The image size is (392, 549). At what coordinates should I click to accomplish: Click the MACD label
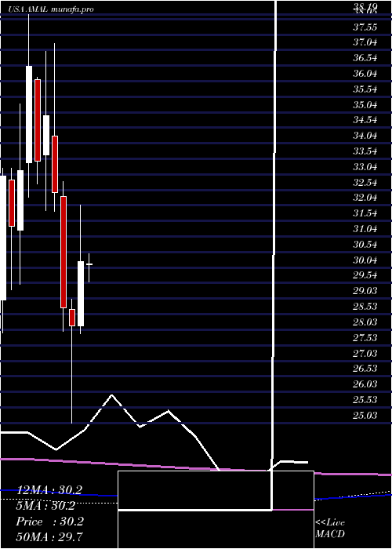click(x=330, y=534)
